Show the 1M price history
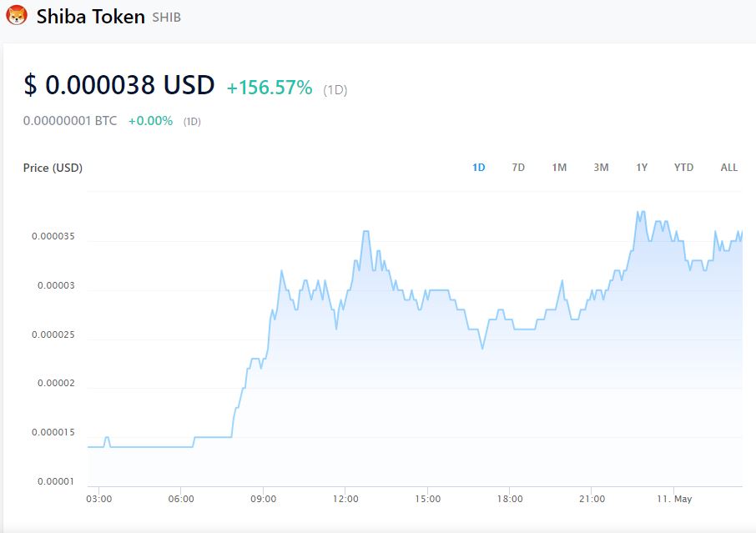Image resolution: width=756 pixels, height=533 pixels. click(x=559, y=168)
